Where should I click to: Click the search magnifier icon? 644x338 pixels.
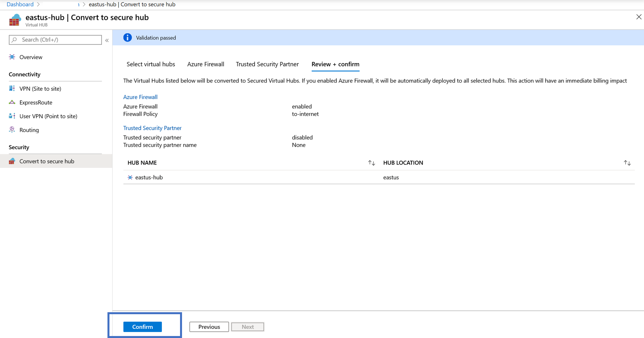coord(15,40)
